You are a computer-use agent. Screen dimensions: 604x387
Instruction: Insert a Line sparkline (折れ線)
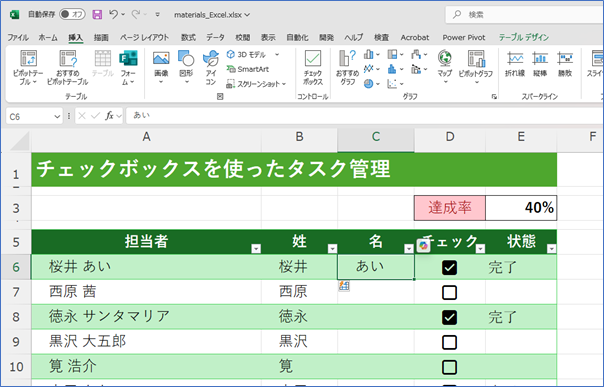click(x=515, y=64)
